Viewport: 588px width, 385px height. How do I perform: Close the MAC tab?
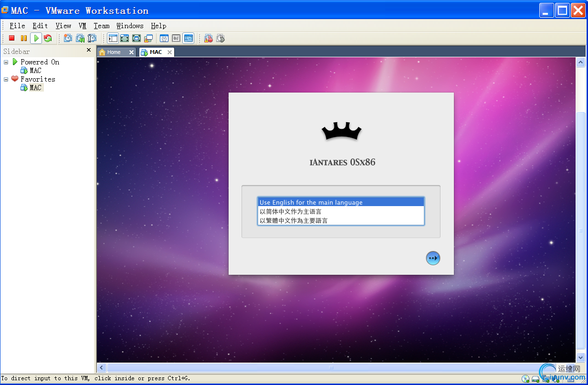(169, 52)
